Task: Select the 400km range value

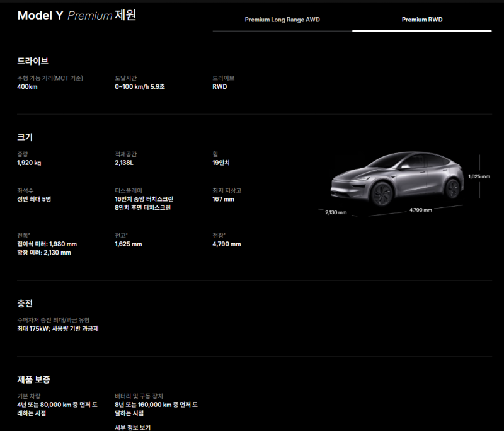Action: click(x=27, y=87)
